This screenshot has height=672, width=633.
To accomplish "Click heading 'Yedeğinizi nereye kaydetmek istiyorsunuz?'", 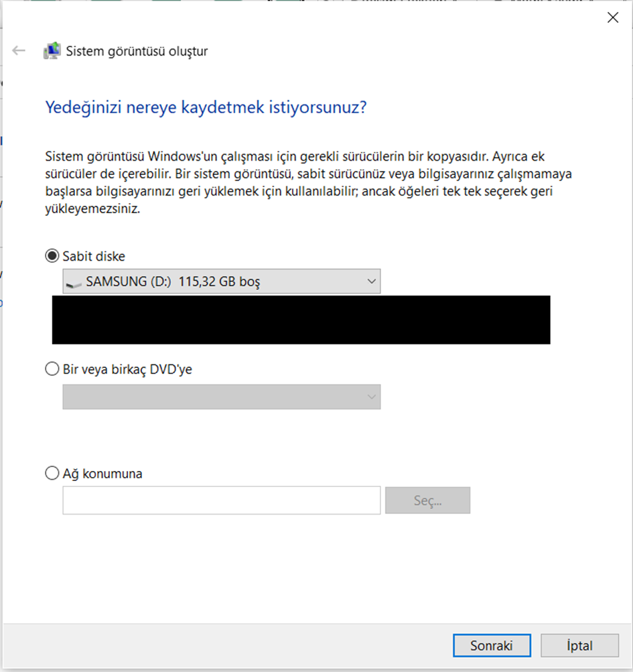I will click(x=206, y=107).
